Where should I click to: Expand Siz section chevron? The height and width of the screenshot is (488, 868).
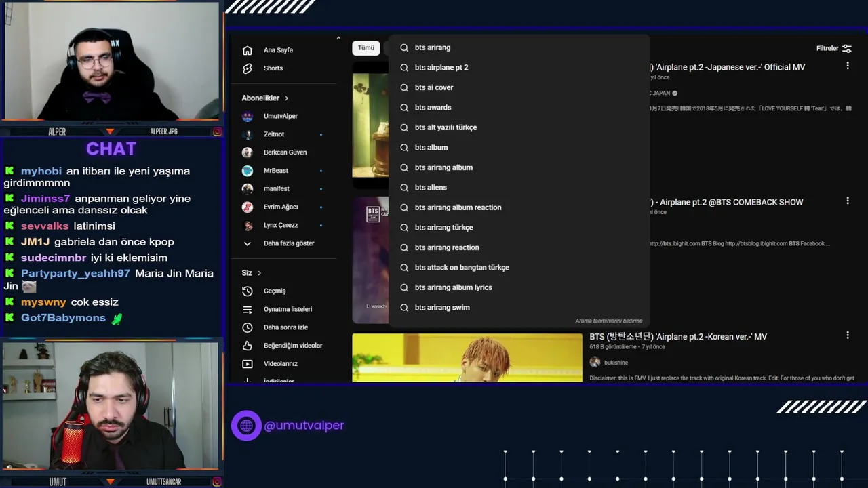tap(259, 273)
